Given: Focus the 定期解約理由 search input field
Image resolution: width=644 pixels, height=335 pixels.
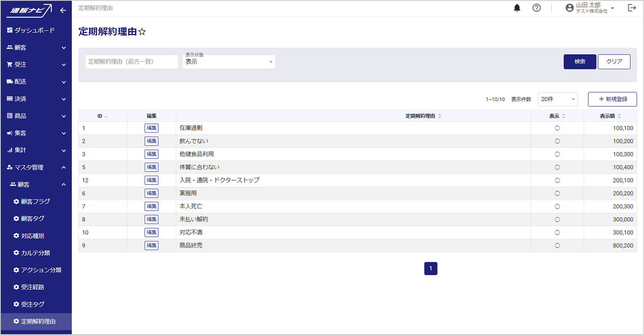Looking at the screenshot, I should pyautogui.click(x=132, y=62).
